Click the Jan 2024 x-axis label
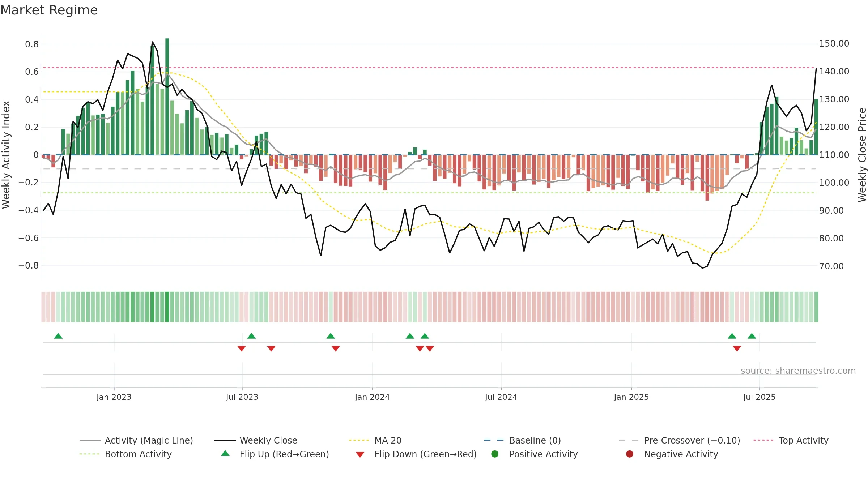 [372, 397]
